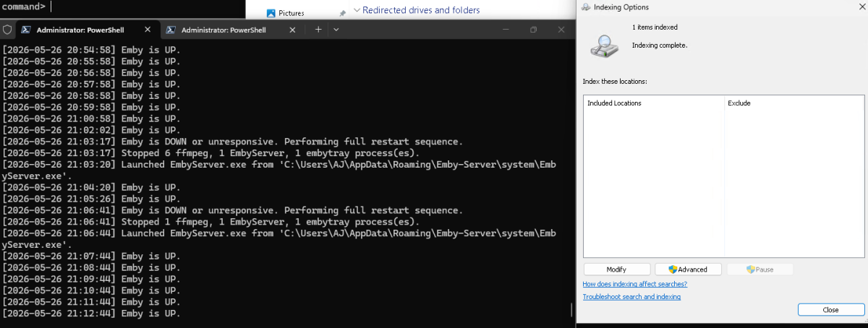Click the '21:12:44 Emby is UP' line
Viewport: 868px width, 328px height.
point(91,314)
